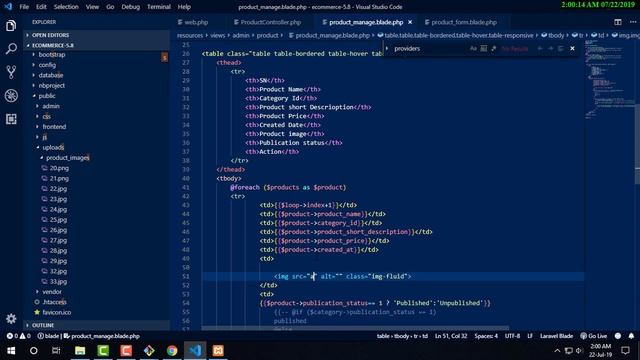
Task: Toggle Find in Selection button
Action: pos(560,48)
